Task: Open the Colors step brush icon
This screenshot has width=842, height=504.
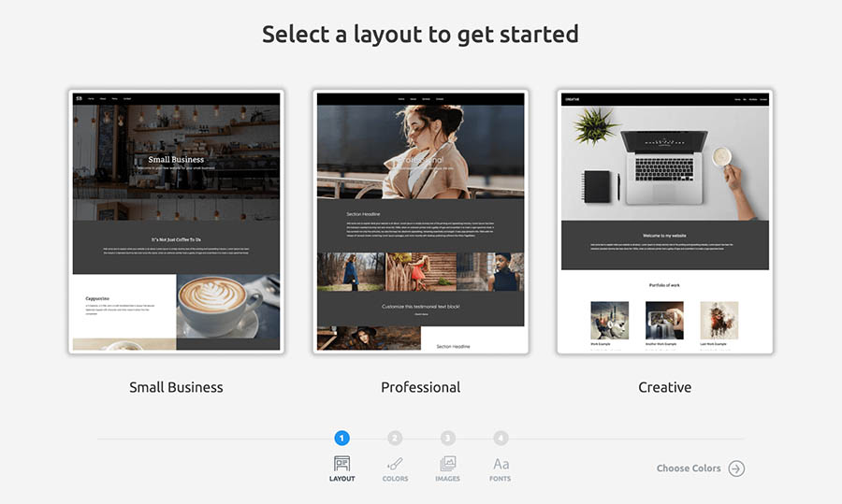Action: pos(395,463)
